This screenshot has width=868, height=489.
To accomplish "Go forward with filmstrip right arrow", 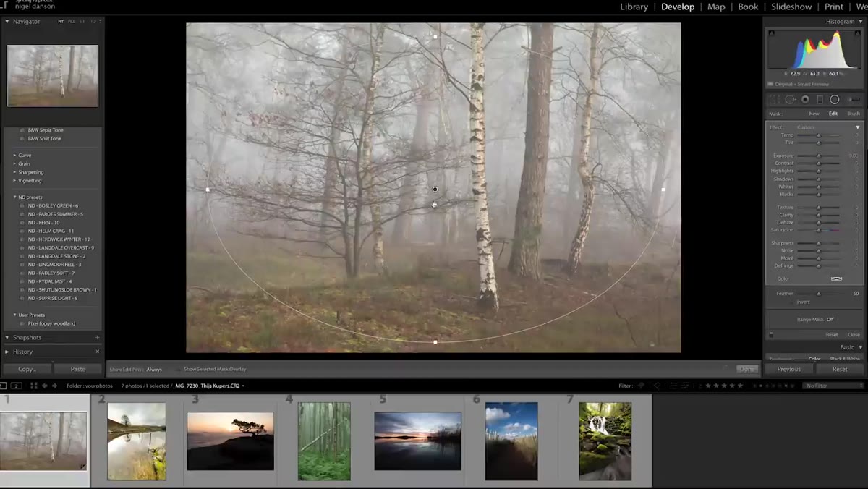I will 55,386.
